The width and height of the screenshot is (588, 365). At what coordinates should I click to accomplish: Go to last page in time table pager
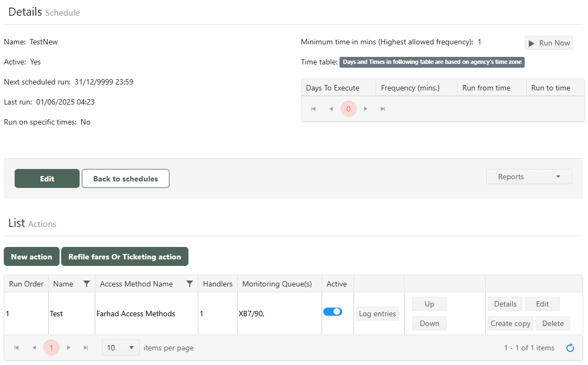(383, 109)
